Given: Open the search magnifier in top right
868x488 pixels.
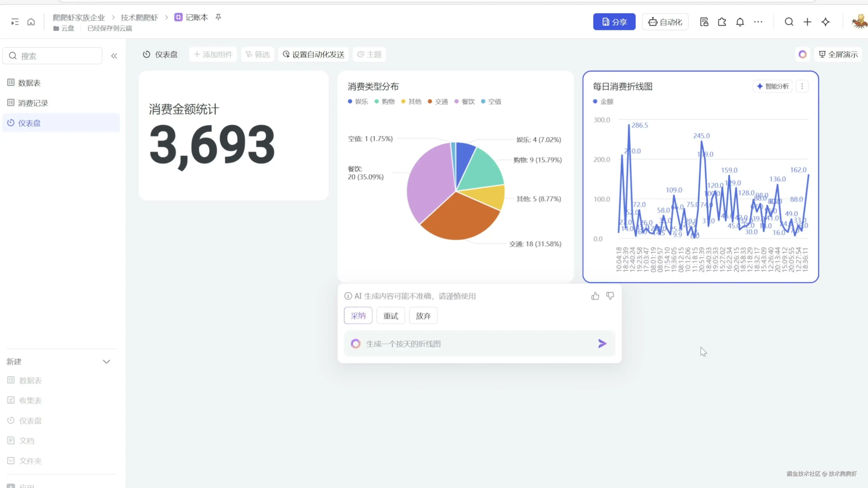Looking at the screenshot, I should tap(789, 22).
